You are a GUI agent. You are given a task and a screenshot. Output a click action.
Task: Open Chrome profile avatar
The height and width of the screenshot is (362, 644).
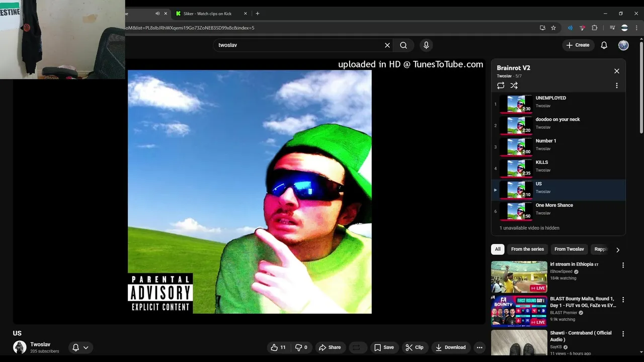click(x=624, y=28)
